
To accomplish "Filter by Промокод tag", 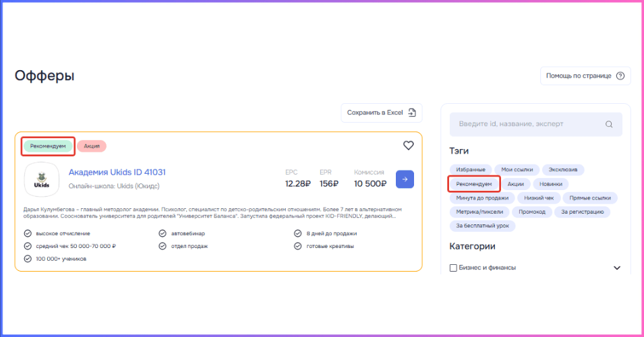I will (532, 212).
